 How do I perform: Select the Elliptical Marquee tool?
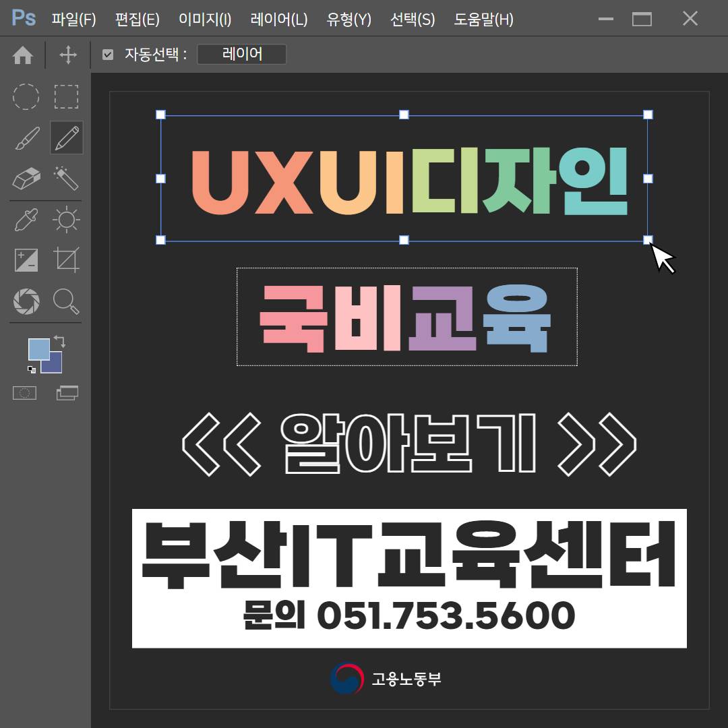[26, 96]
